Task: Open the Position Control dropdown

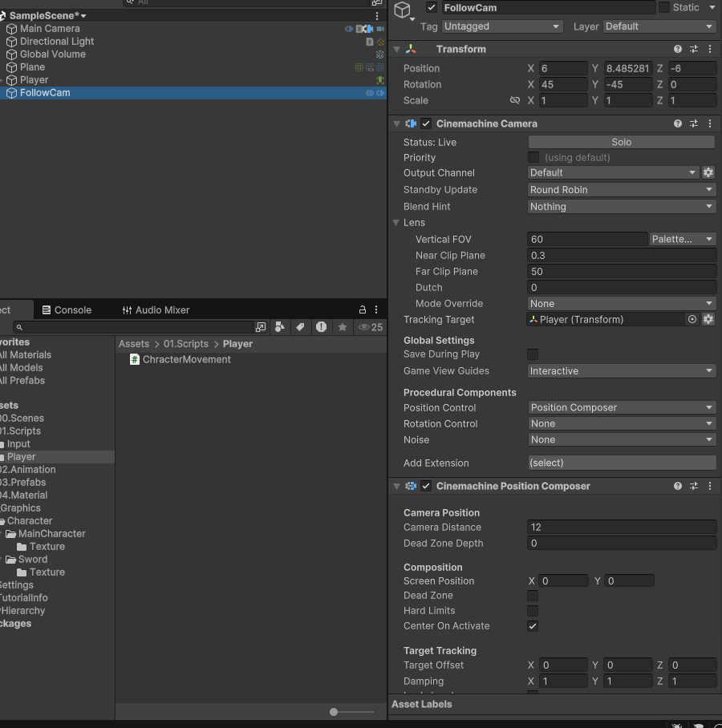Action: tap(622, 407)
